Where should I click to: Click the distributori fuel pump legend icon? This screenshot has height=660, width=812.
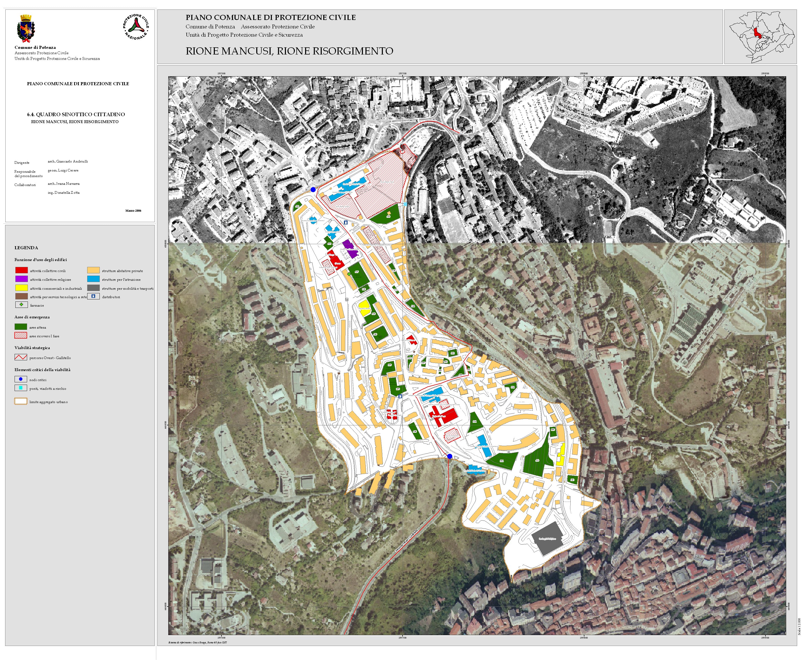click(93, 297)
